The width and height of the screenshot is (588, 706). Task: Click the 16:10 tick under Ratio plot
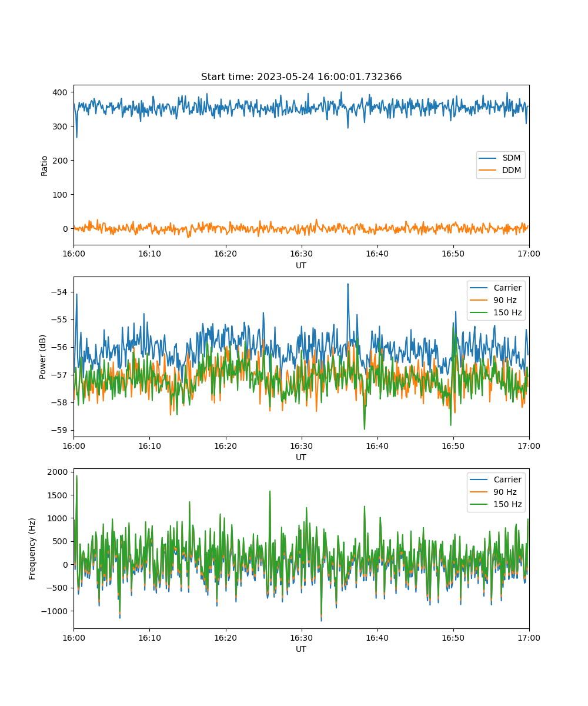point(149,253)
